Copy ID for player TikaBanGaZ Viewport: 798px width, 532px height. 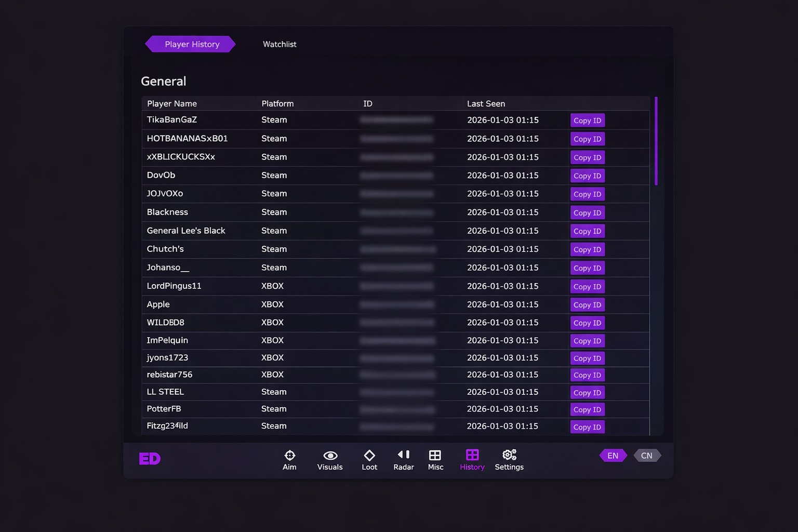[587, 121]
